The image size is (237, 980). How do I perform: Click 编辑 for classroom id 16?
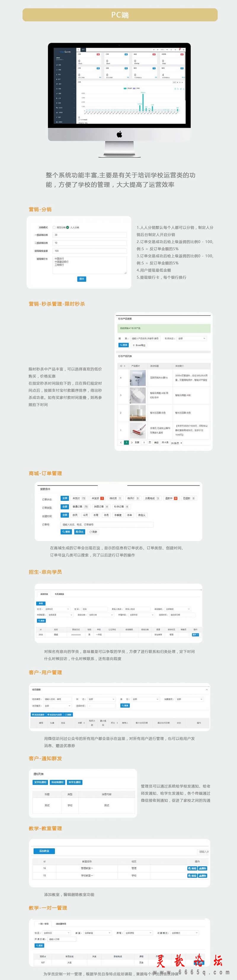click(x=192, y=868)
